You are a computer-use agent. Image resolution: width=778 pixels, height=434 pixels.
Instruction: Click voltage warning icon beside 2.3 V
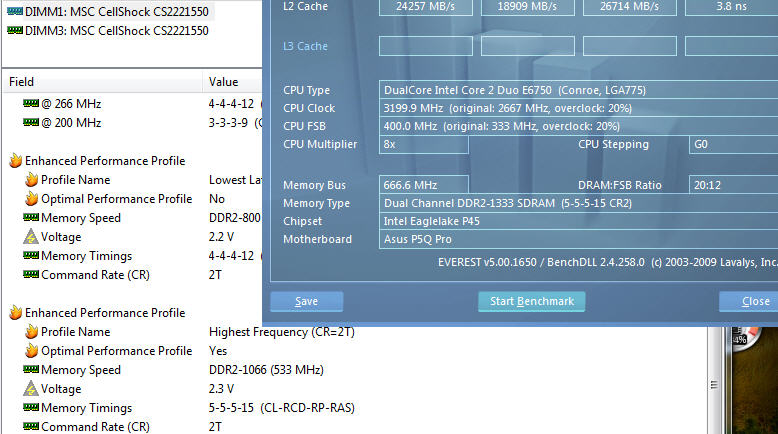tap(31, 388)
